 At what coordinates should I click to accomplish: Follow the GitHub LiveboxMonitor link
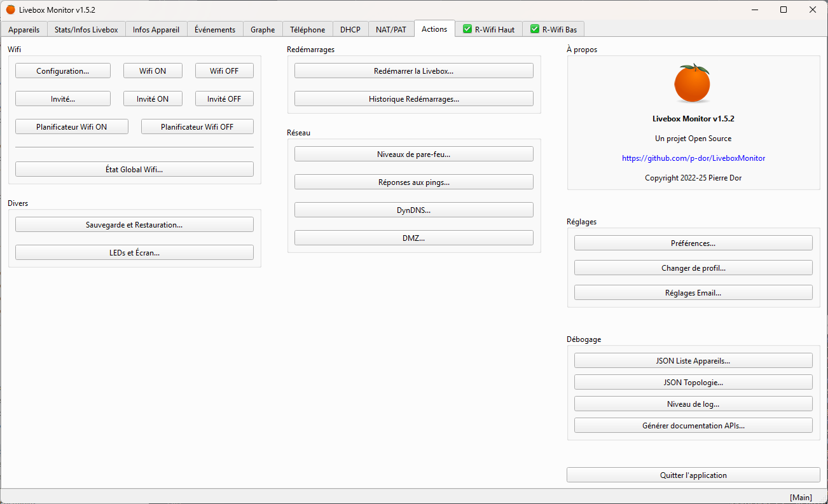693,158
